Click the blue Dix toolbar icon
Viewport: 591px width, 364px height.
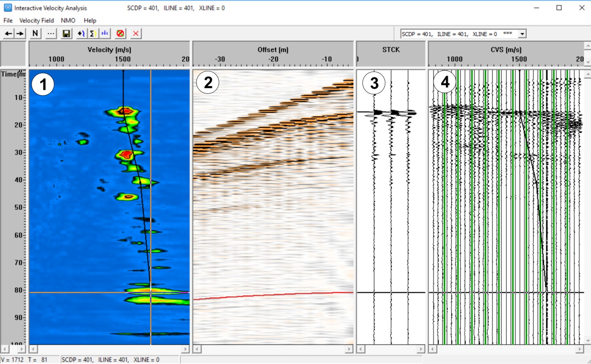(x=105, y=34)
